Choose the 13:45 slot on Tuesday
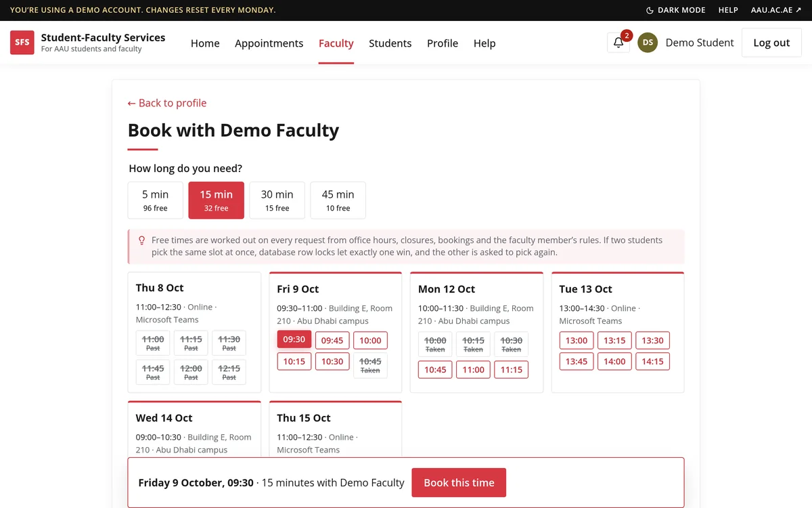Viewport: 812px width, 508px height. [x=577, y=361]
